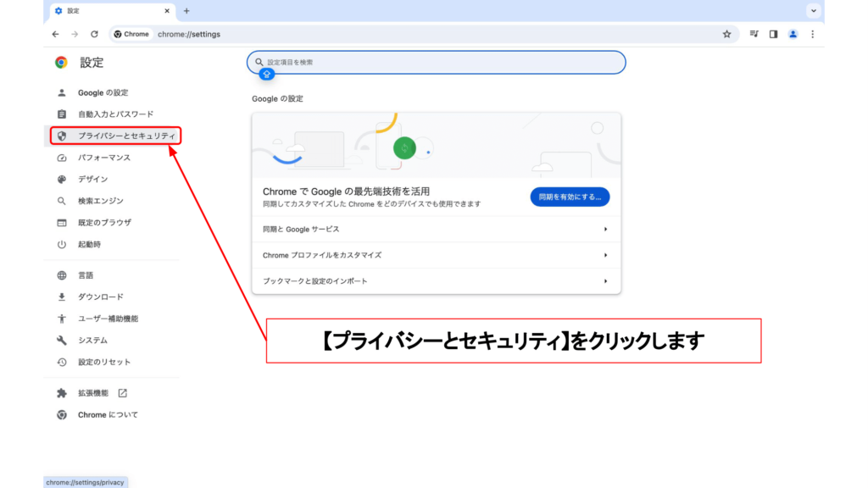Expand ブックマークと設定のインポート row
Screen dimensions: 868x488
point(436,280)
